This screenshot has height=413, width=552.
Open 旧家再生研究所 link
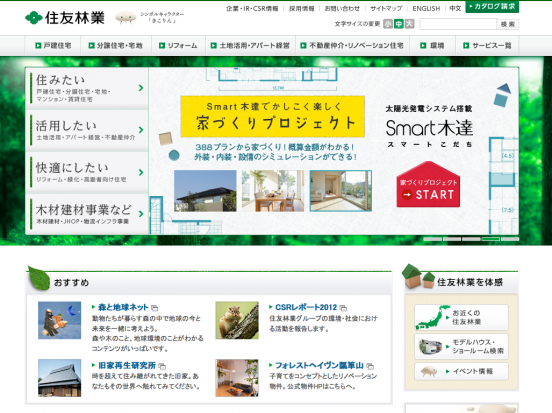click(x=127, y=365)
